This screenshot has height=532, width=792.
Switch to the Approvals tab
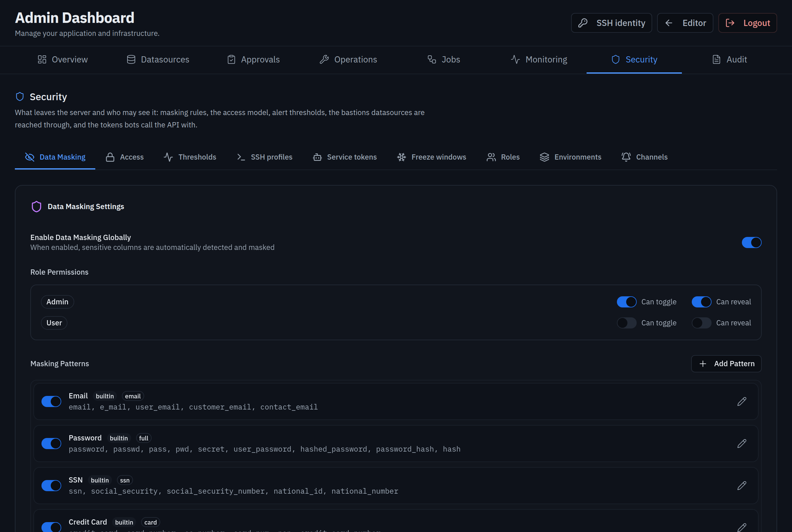[253, 59]
